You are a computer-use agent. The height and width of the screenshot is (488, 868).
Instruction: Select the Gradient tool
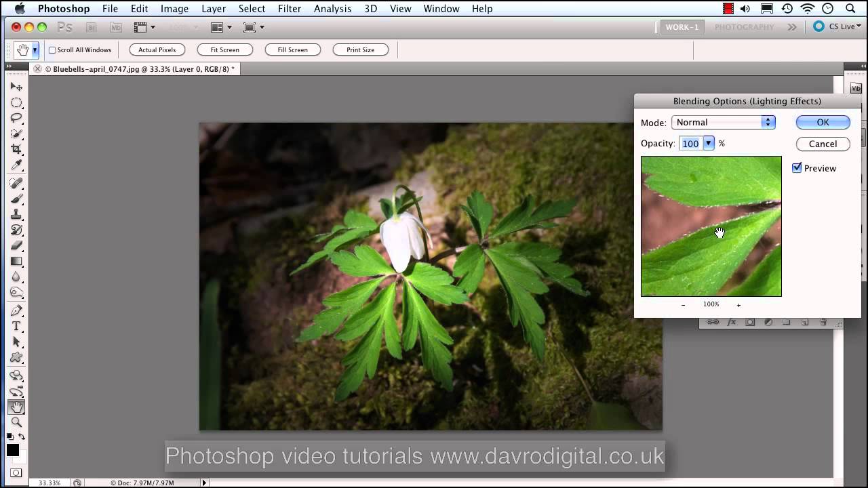(16, 261)
